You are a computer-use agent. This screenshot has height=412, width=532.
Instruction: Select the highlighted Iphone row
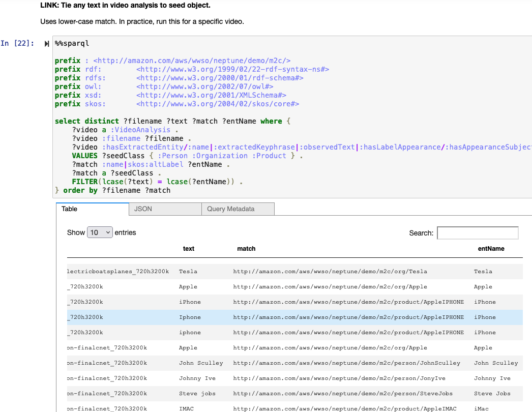point(254,317)
